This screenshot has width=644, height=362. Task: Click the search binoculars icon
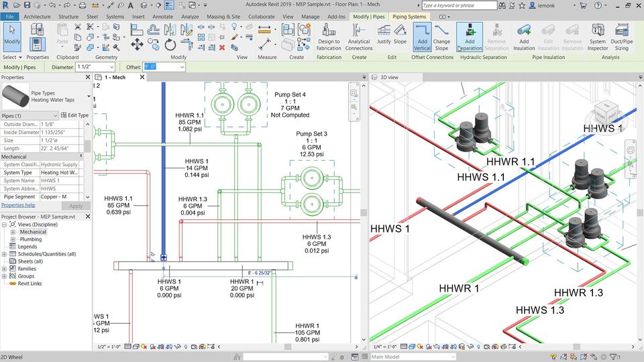tap(502, 5)
